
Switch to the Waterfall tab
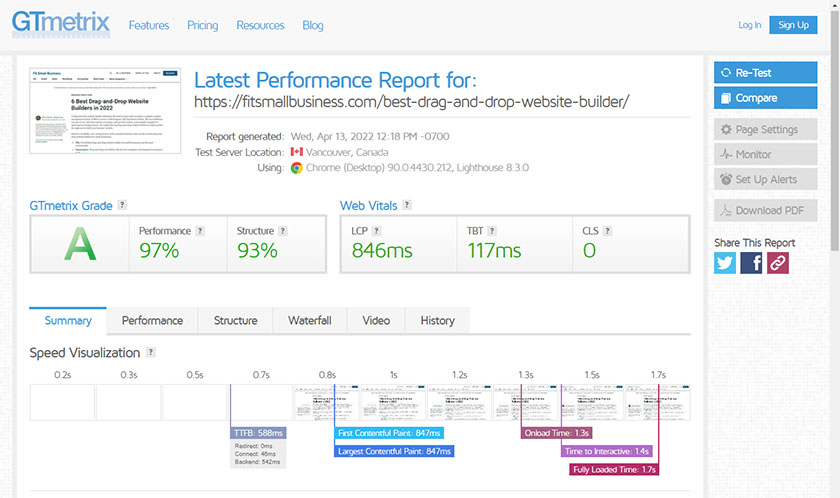point(310,320)
